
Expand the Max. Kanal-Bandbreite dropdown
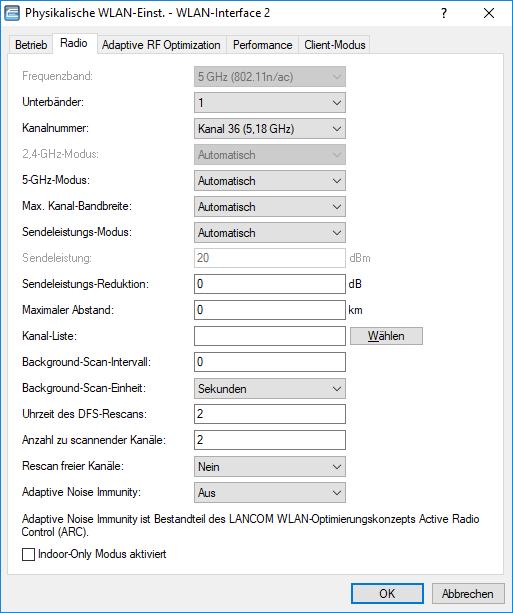270,206
